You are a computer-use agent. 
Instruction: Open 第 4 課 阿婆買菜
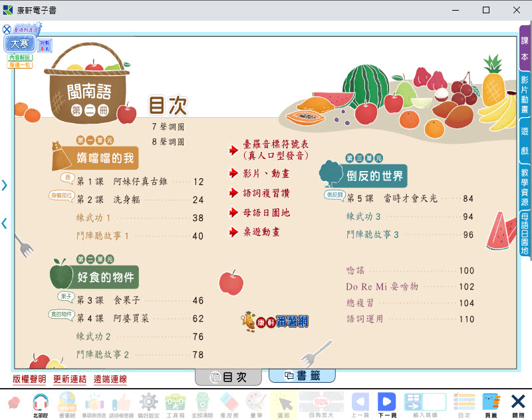pos(140,318)
